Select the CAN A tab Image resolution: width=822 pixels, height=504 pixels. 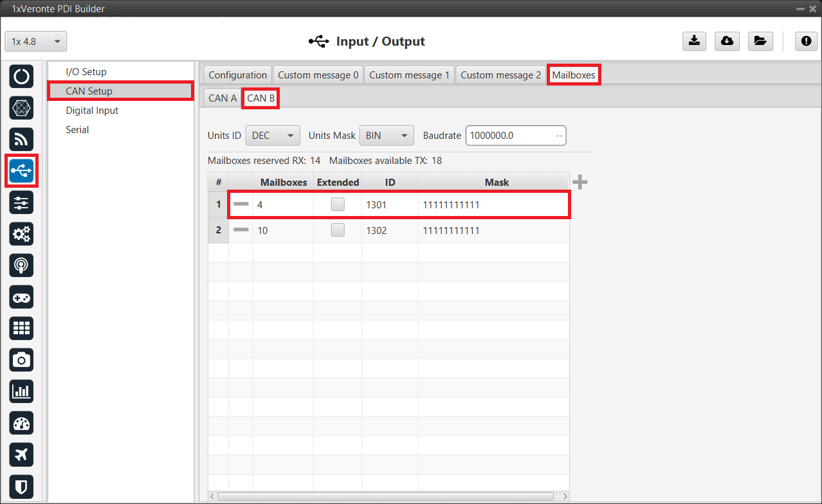click(223, 98)
